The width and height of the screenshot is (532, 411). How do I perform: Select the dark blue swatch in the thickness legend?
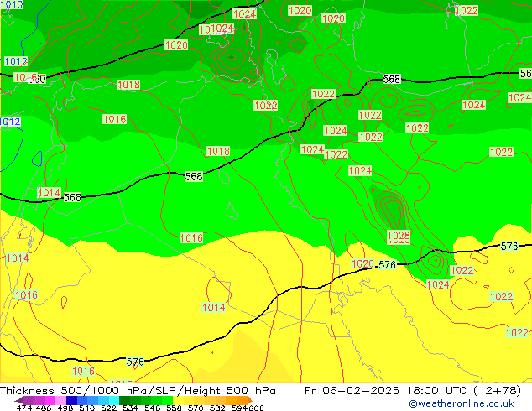tap(71, 400)
